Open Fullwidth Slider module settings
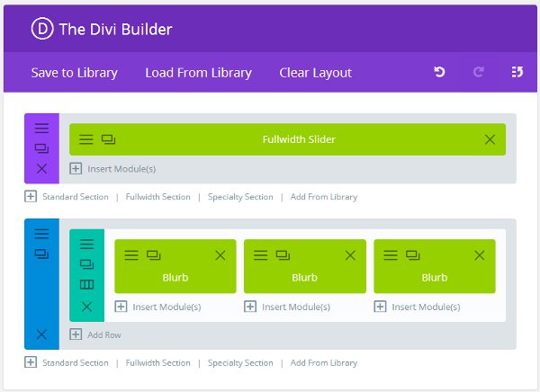Screen dimensions: 540x392 tap(86, 139)
